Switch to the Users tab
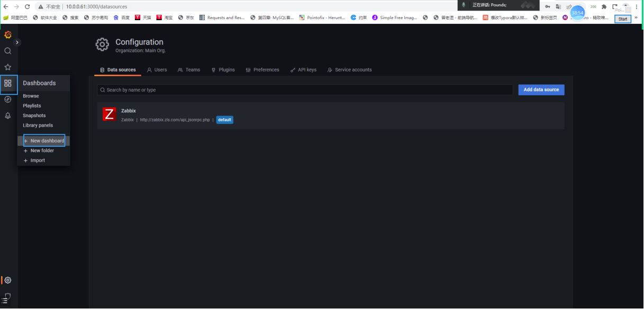644x309 pixels. [157, 70]
